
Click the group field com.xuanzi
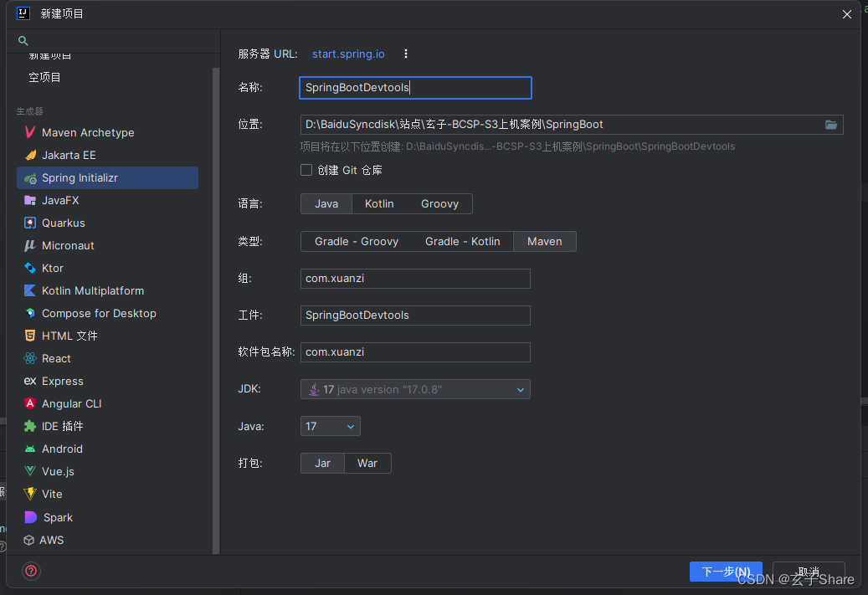click(x=415, y=279)
